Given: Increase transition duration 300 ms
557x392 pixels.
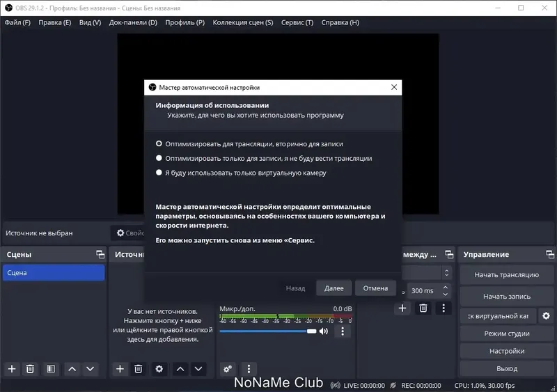Looking at the screenshot, I should click(446, 287).
